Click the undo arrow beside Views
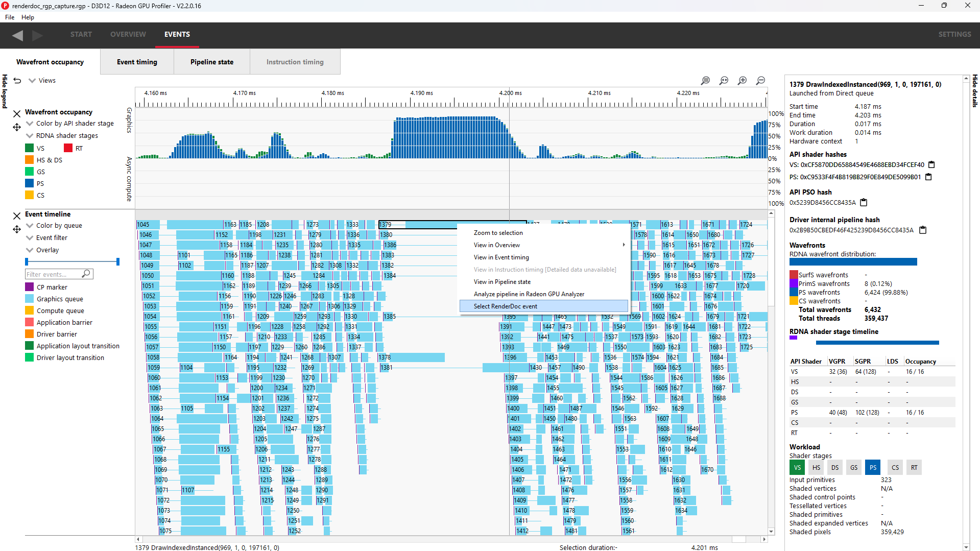Image resolution: width=980 pixels, height=551 pixels. (x=17, y=81)
